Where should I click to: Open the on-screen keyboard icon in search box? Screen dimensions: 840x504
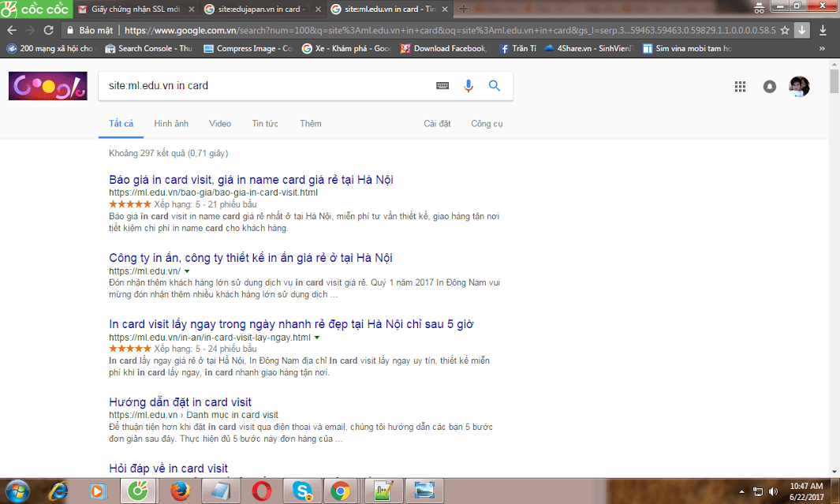click(442, 86)
